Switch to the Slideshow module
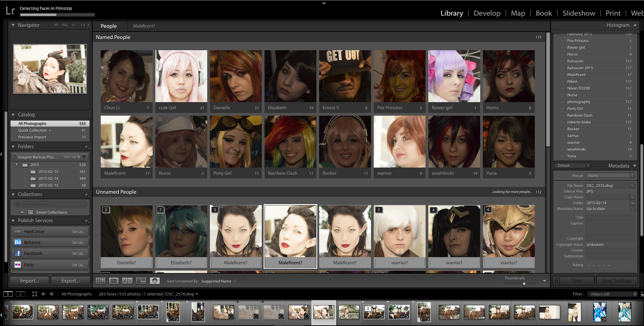 579,13
